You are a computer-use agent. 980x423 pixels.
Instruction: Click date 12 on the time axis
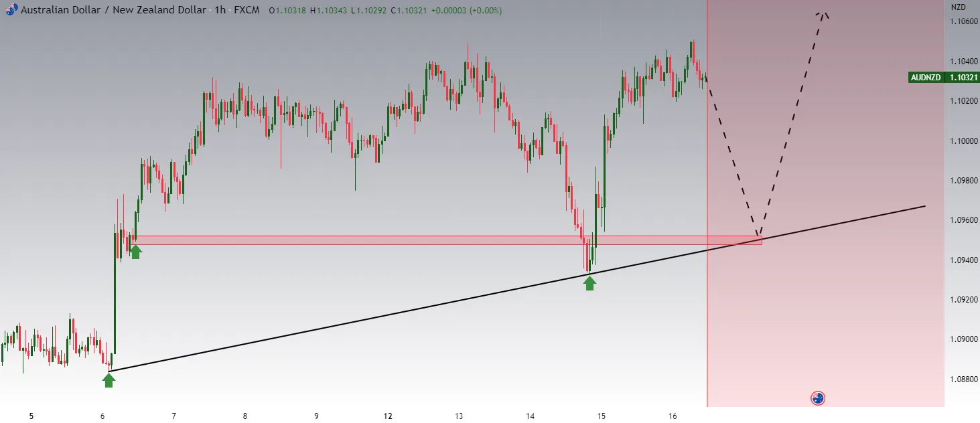tap(388, 416)
